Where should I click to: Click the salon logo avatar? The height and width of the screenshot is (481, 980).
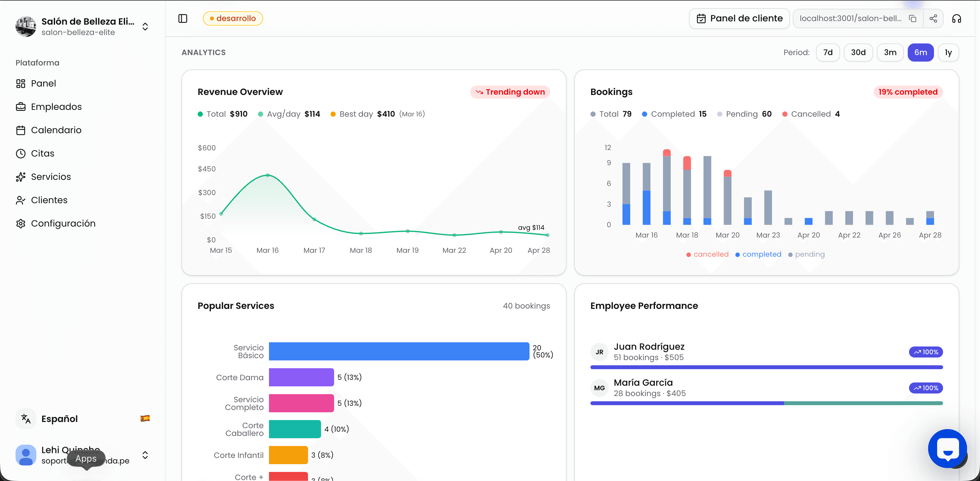pos(26,26)
